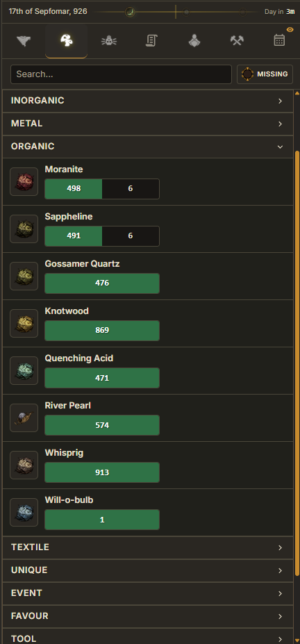300x644 pixels.
Task: Click the Search input field
Action: tap(121, 74)
